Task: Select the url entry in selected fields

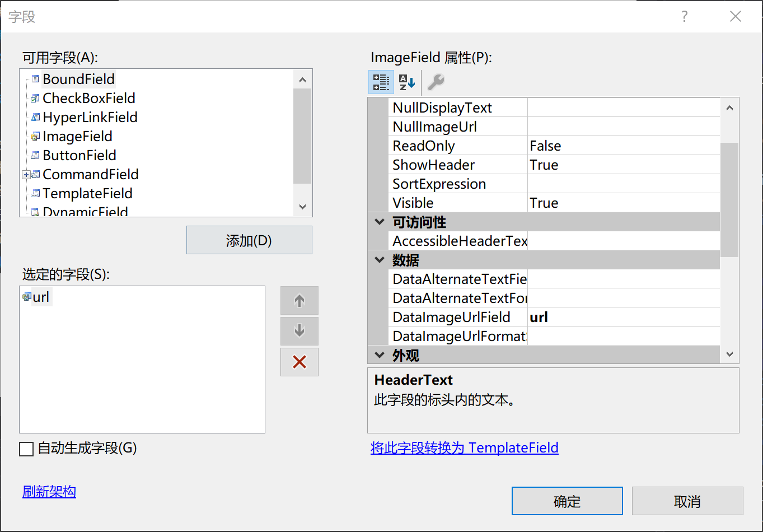Action: coord(41,297)
